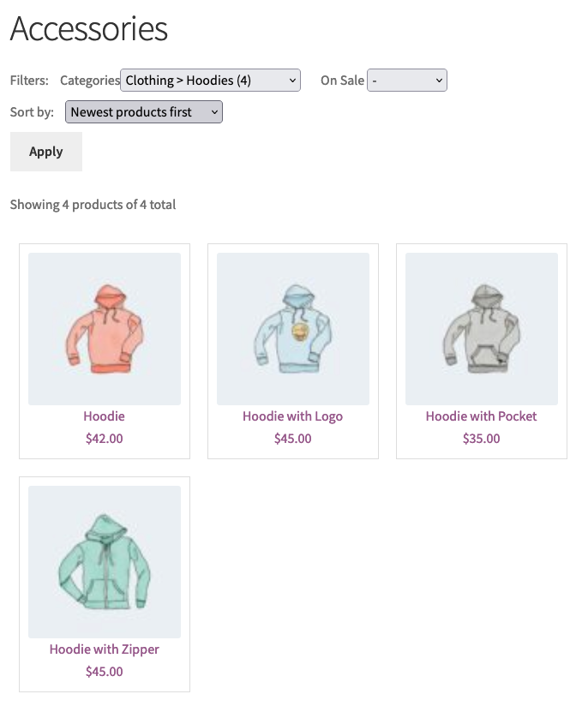Click the Hoodie with Pocket title link
Screen dimensions: 588x718
pyautogui.click(x=482, y=416)
